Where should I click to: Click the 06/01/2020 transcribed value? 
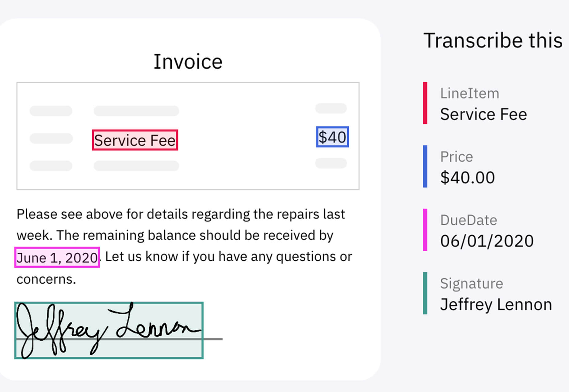pos(487,241)
